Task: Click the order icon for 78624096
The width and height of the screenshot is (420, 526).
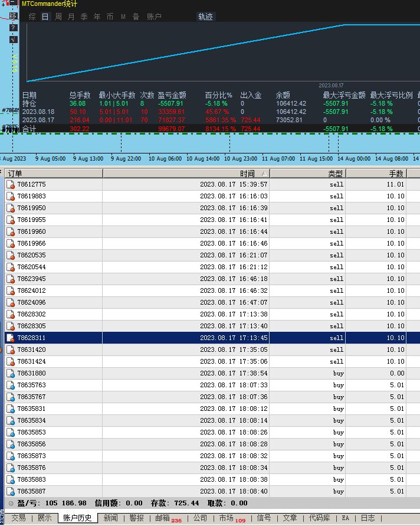Action: (11, 303)
